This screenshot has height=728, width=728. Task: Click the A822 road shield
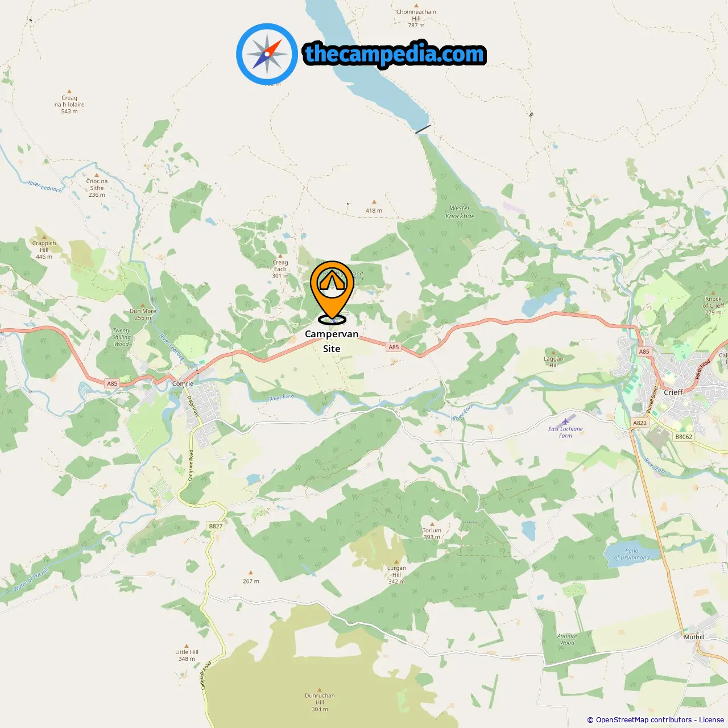point(640,423)
